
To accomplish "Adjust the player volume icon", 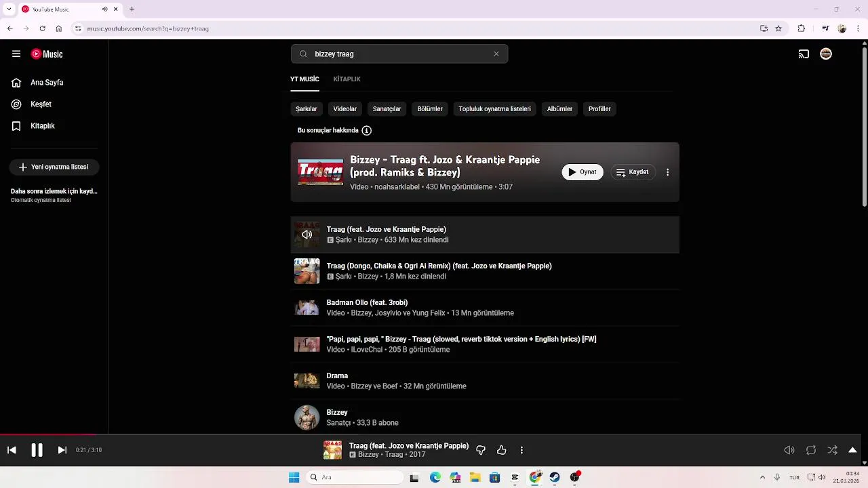I will [789, 450].
